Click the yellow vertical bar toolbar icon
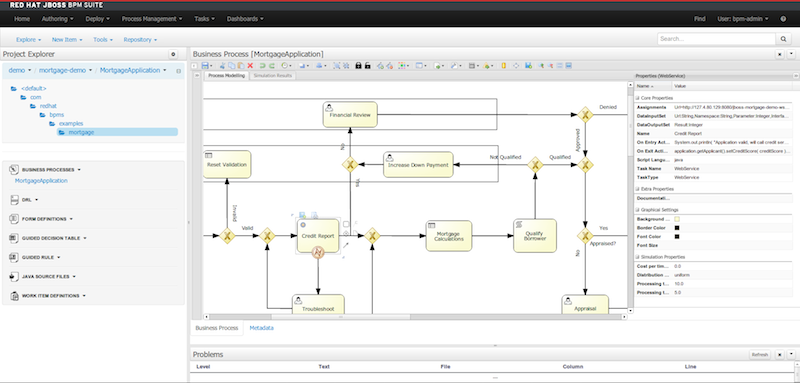Viewport: 800px width, 383px height. click(504, 65)
